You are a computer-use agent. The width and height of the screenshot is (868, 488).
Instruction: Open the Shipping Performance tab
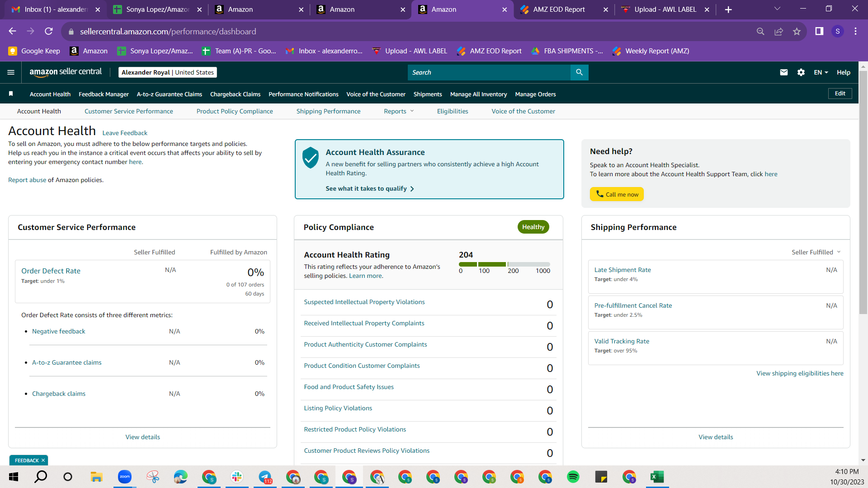329,111
